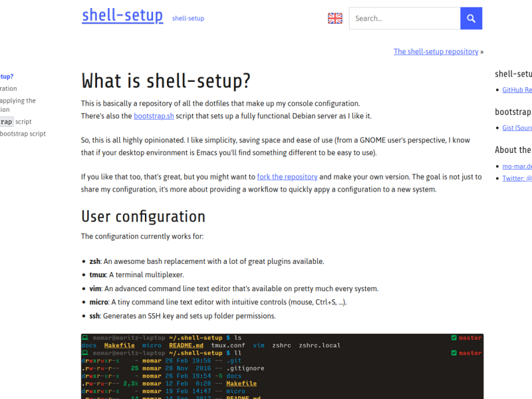Open the GitHub Repository sidebar link
The height and width of the screenshot is (399, 532).
coord(517,90)
